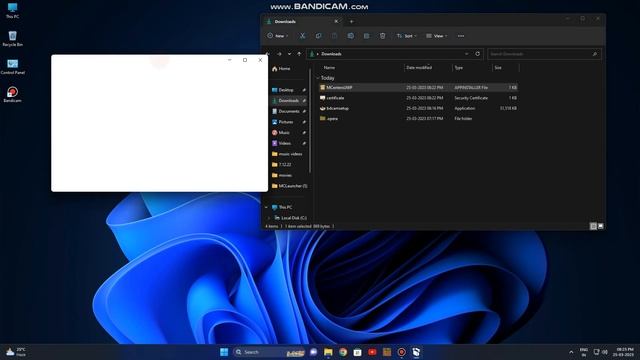Click the Rename icon in Explorer toolbar
Viewport: 640px width, 360px height.
(x=351, y=36)
